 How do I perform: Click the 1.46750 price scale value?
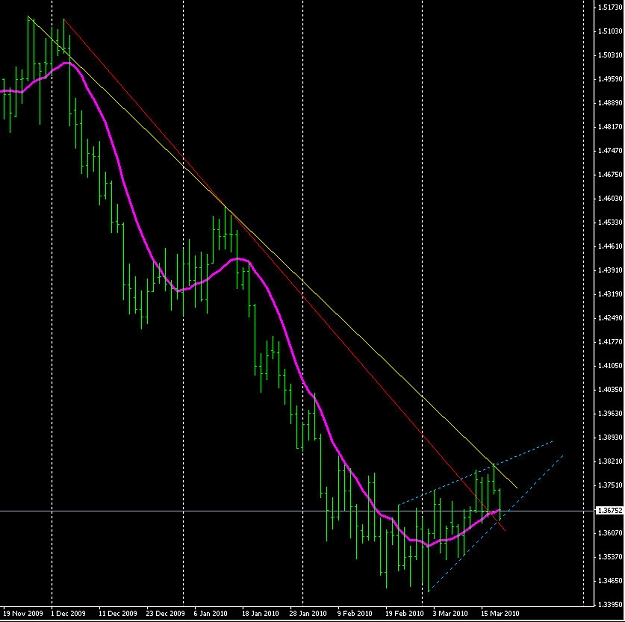pyautogui.click(x=610, y=175)
